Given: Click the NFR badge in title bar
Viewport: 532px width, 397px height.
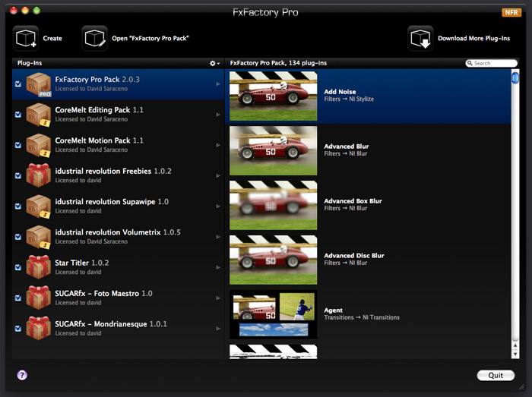Looking at the screenshot, I should (511, 13).
